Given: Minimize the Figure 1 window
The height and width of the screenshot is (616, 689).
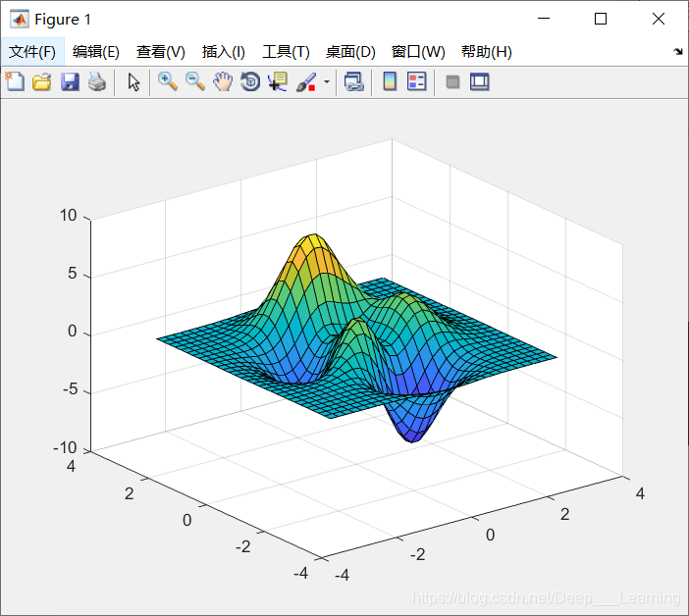Looking at the screenshot, I should click(544, 19).
